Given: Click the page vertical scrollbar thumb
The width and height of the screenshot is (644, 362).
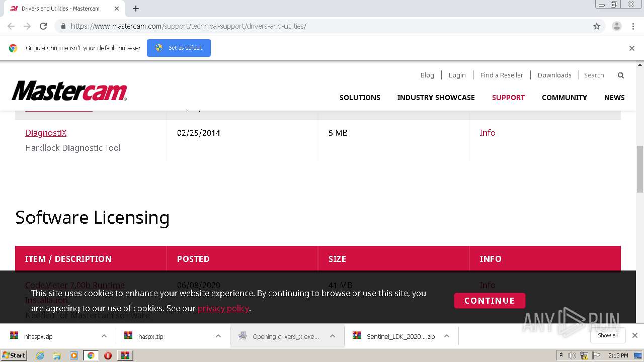Looking at the screenshot, I should 640,170.
